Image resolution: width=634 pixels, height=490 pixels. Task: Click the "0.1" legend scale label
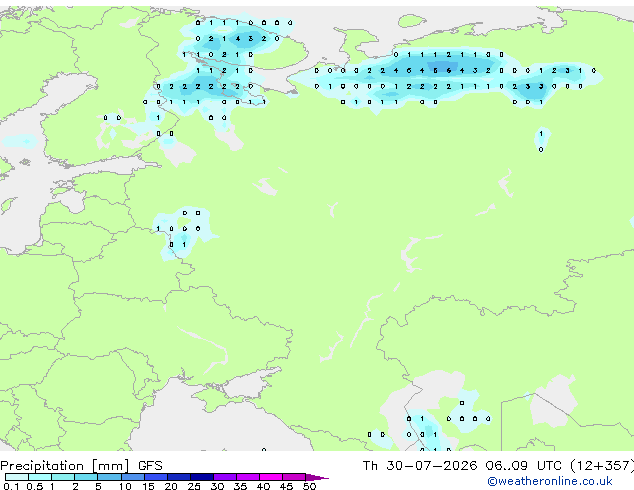pos(11,486)
